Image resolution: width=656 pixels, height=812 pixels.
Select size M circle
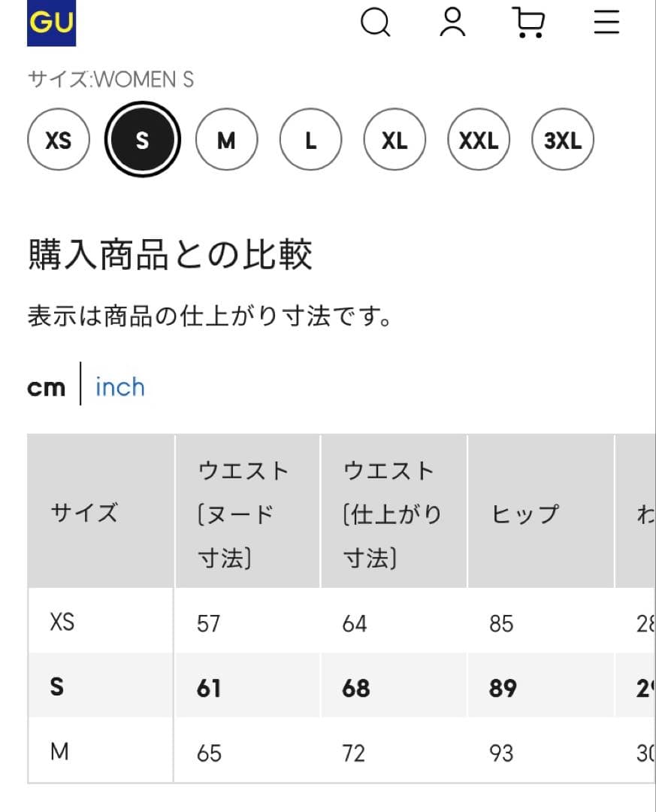pyautogui.click(x=226, y=139)
